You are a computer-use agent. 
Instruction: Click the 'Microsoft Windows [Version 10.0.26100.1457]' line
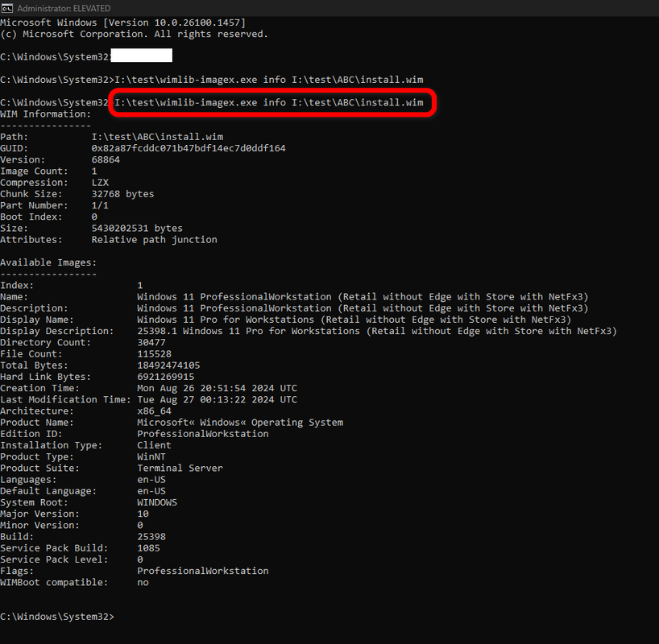pyautogui.click(x=122, y=23)
